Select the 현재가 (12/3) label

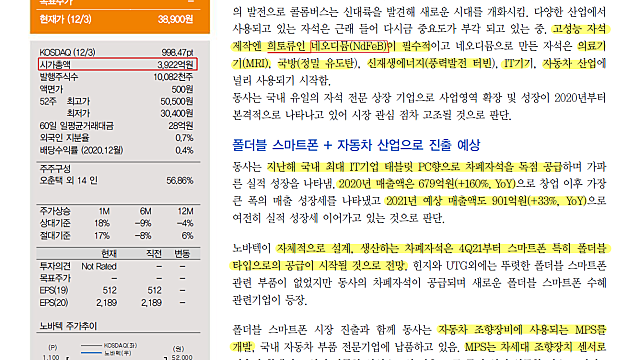(x=65, y=19)
